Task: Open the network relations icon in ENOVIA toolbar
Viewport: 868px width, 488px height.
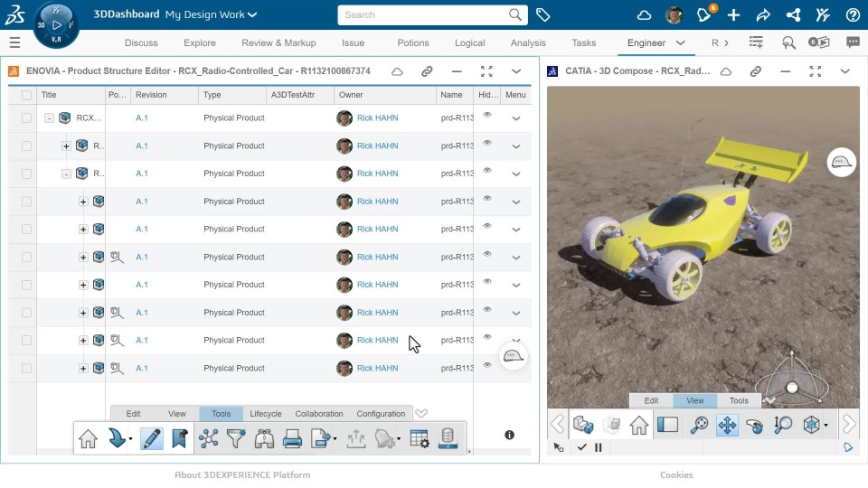Action: point(209,438)
